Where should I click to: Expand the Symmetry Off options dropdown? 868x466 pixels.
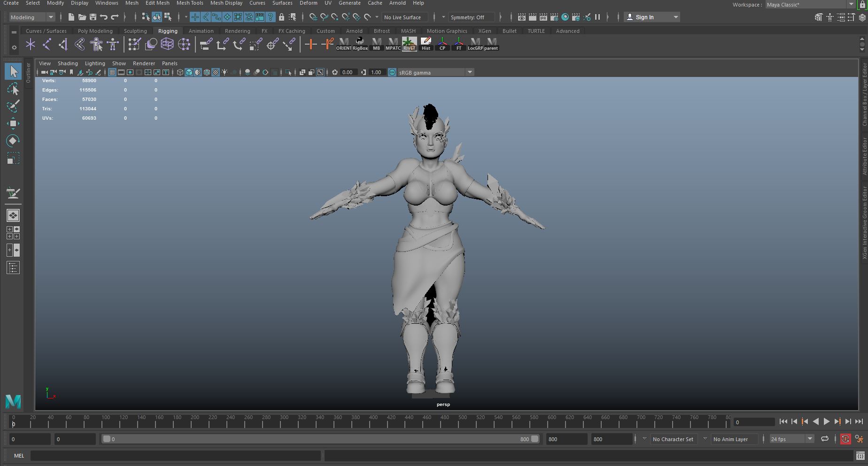[472, 17]
